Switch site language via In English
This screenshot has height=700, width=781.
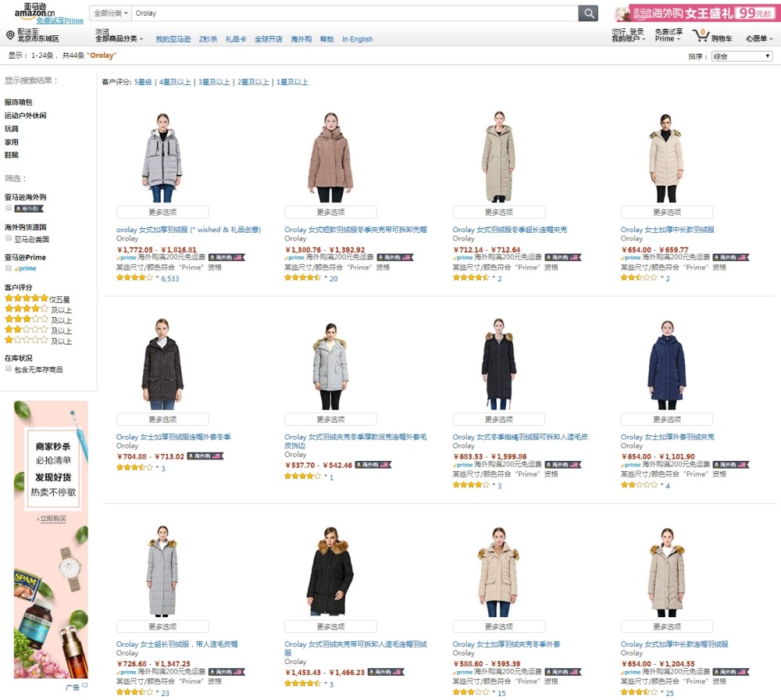pyautogui.click(x=357, y=39)
